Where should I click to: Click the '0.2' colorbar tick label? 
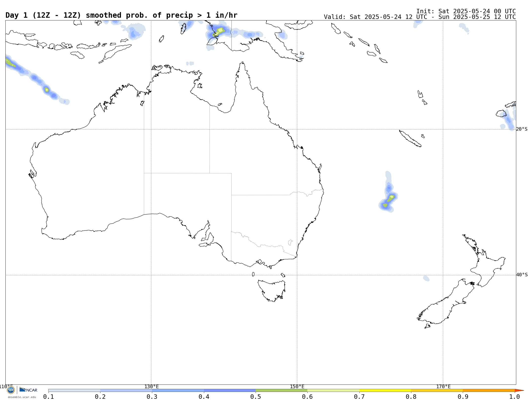pos(100,397)
